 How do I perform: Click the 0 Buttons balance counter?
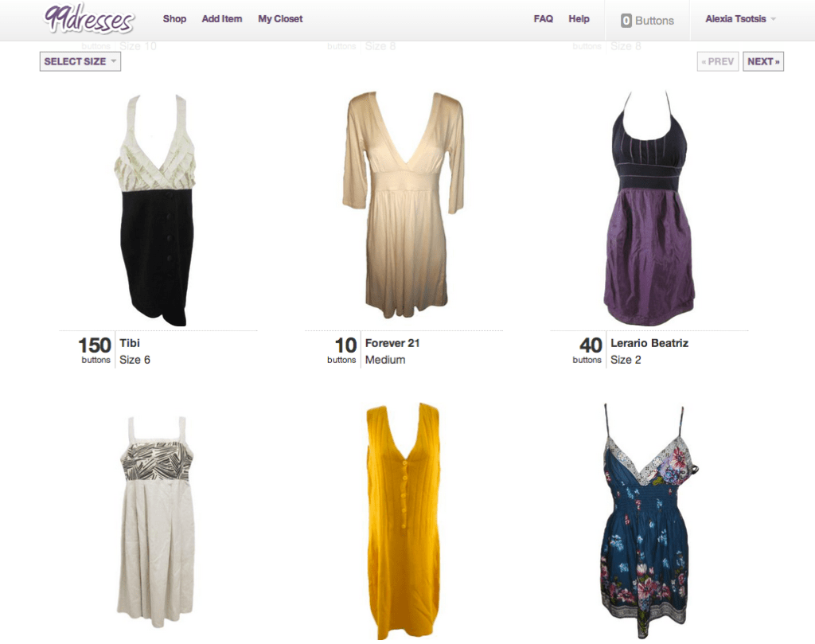(647, 21)
